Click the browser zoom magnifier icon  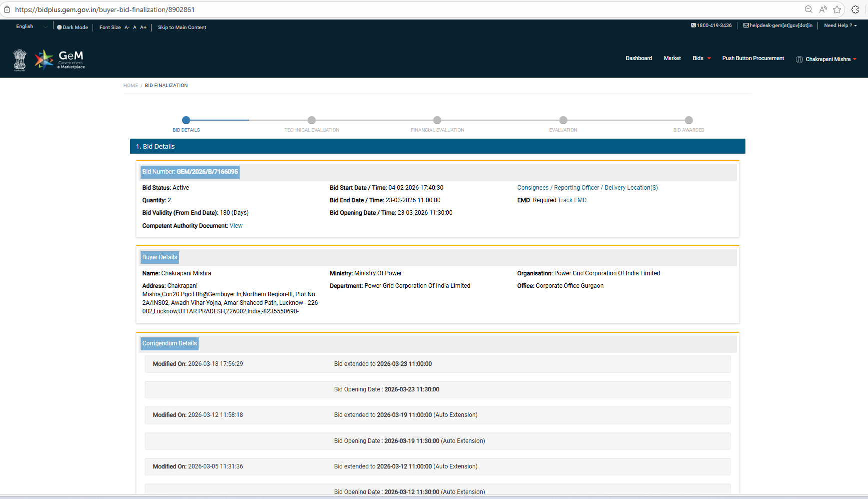click(808, 10)
